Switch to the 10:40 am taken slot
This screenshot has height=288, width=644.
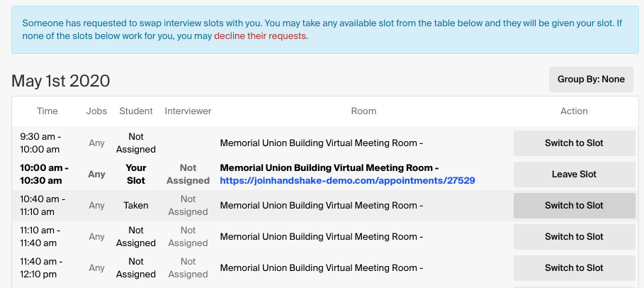click(x=574, y=206)
